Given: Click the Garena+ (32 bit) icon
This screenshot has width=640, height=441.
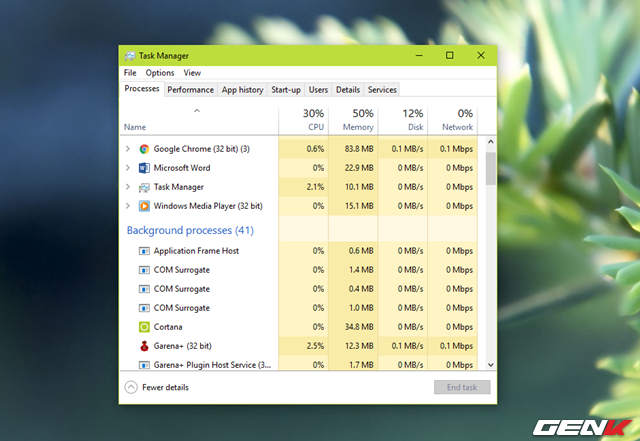Looking at the screenshot, I should point(144,346).
